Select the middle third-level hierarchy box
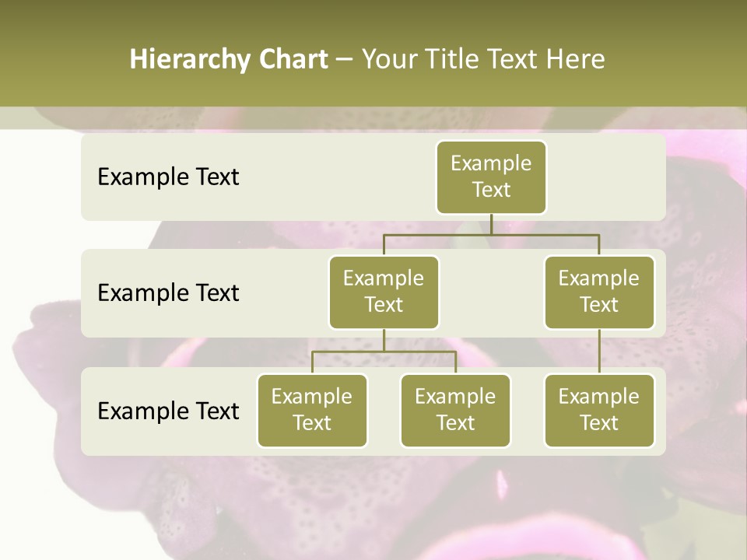This screenshot has width=747, height=560. coord(455,410)
